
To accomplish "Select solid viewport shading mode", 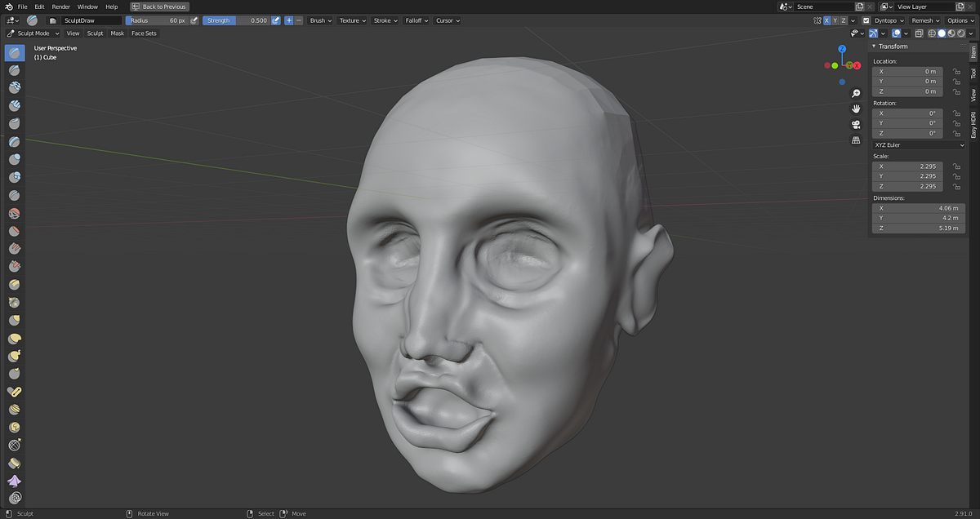I will tap(942, 33).
